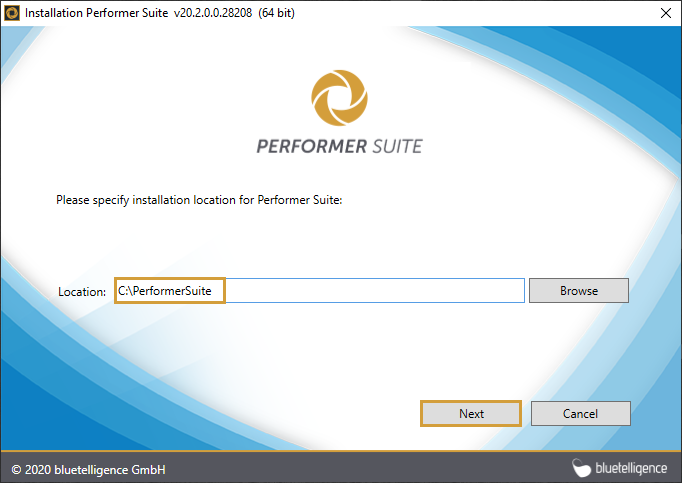682x483 pixels.
Task: Click the golden Performer Suite swirl logo
Action: [339, 97]
